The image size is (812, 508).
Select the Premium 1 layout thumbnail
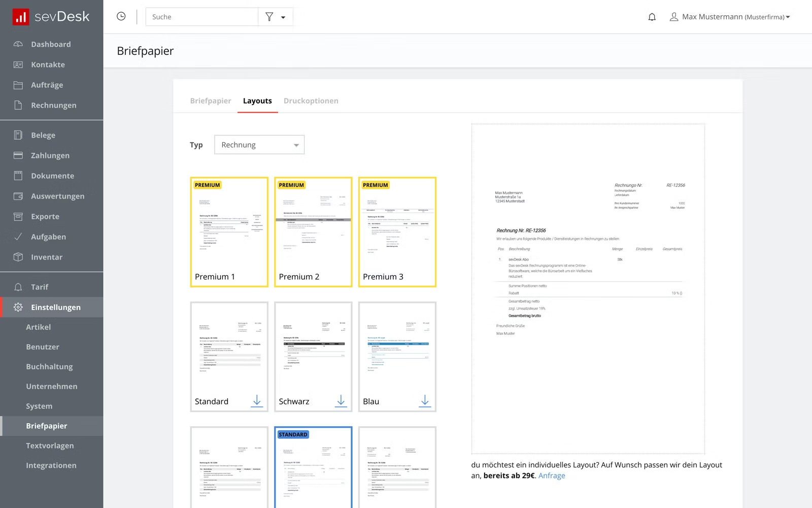(229, 232)
